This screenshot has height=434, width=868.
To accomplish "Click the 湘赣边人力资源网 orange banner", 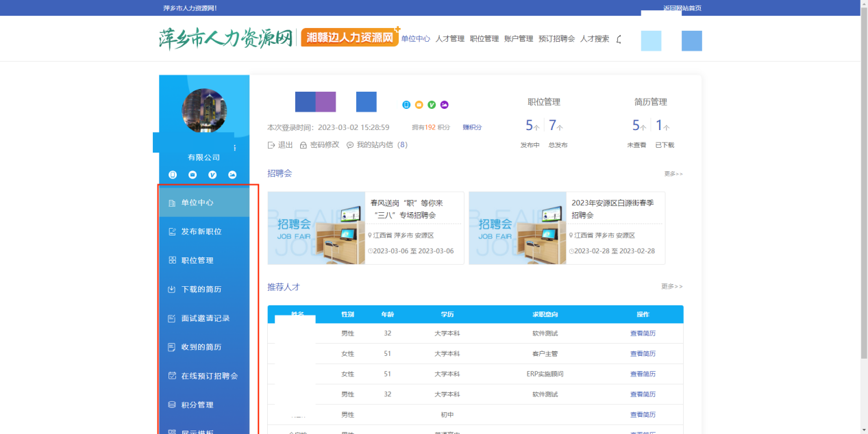I will (x=350, y=38).
